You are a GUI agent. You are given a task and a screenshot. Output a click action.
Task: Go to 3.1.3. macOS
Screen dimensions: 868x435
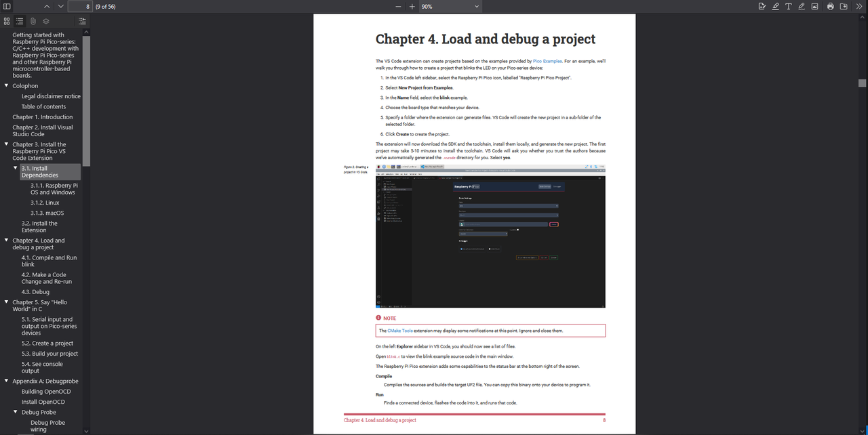(x=47, y=213)
